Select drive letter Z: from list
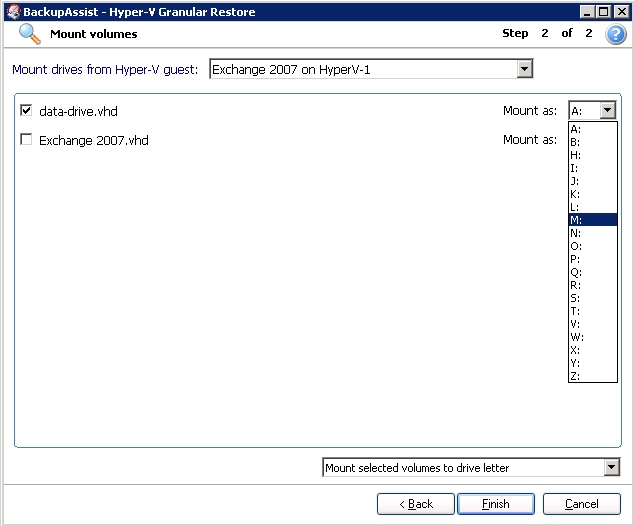Viewport: 634px width, 526px height. (x=593, y=376)
